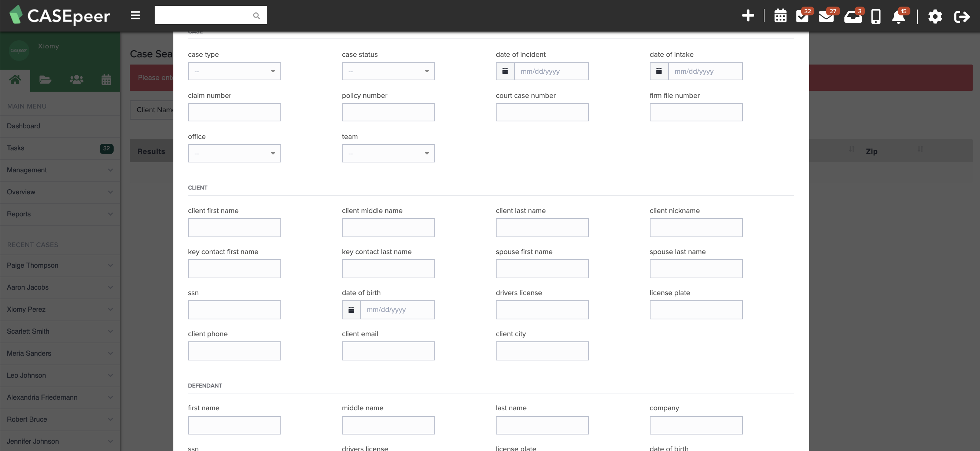The width and height of the screenshot is (980, 451).
Task: Open the hamburger menu
Action: point(135,15)
